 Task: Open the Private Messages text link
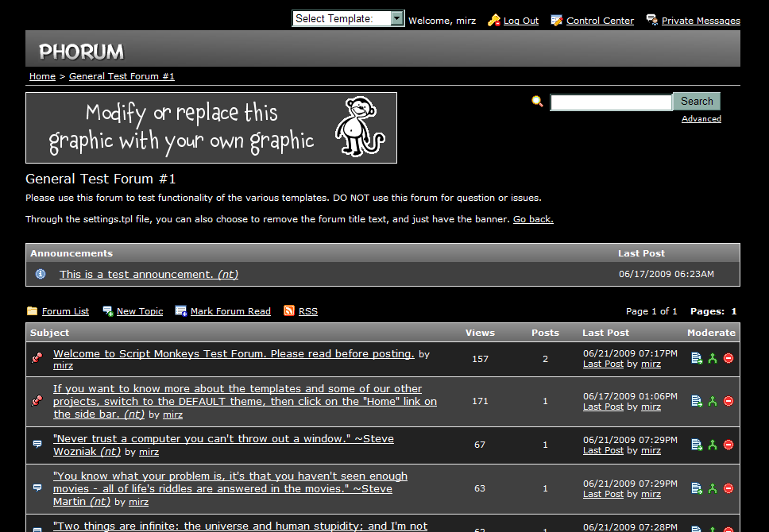click(701, 21)
